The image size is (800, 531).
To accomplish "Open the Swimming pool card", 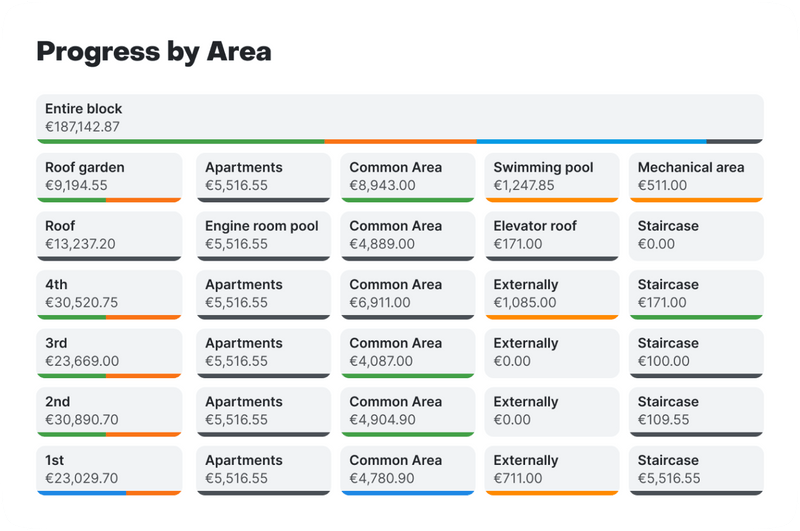I will [551, 177].
